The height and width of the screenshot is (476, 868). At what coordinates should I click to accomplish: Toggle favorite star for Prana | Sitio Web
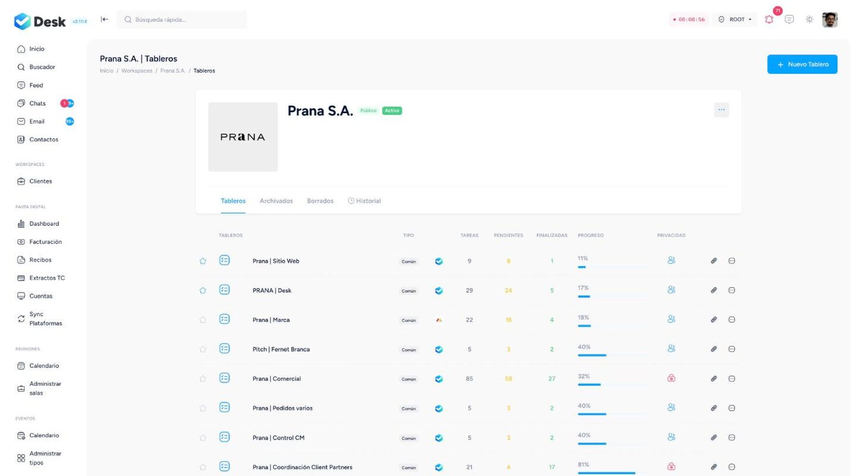[x=203, y=261]
